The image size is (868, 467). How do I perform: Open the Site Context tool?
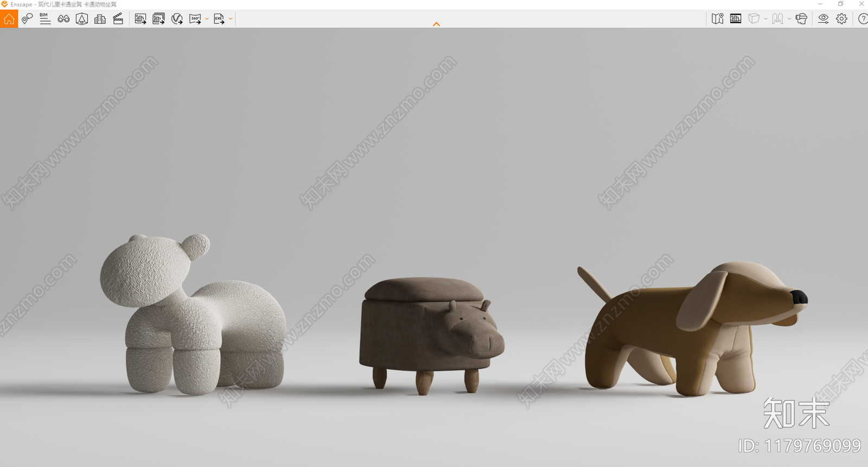pos(82,19)
